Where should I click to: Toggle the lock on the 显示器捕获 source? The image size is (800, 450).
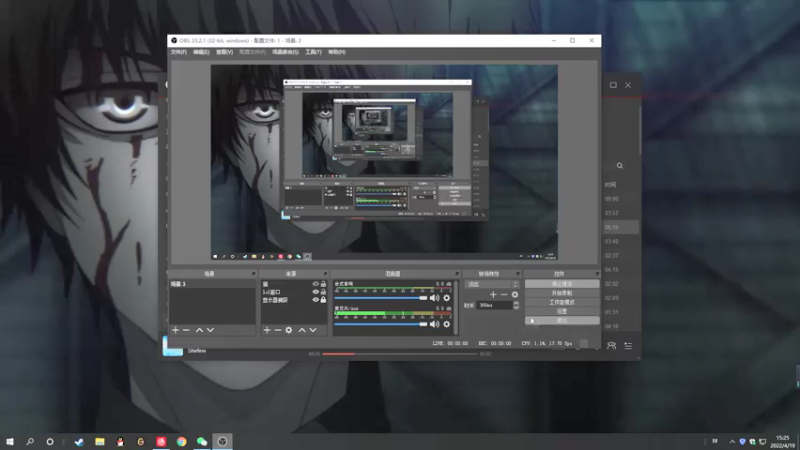point(323,300)
